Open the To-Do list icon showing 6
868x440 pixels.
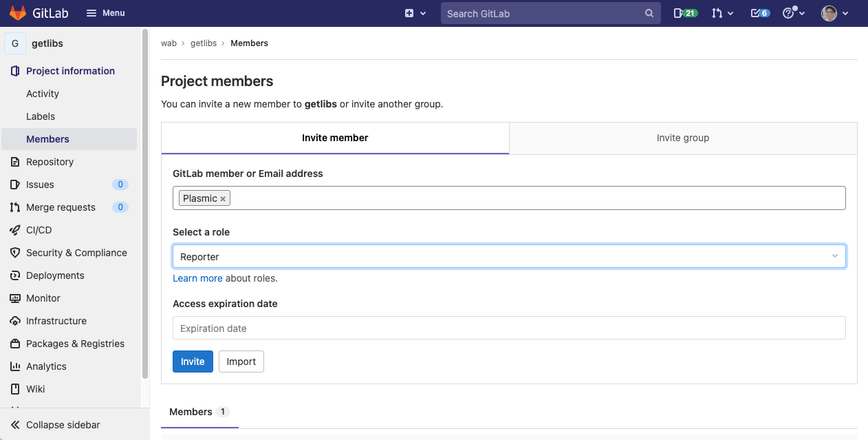(760, 13)
